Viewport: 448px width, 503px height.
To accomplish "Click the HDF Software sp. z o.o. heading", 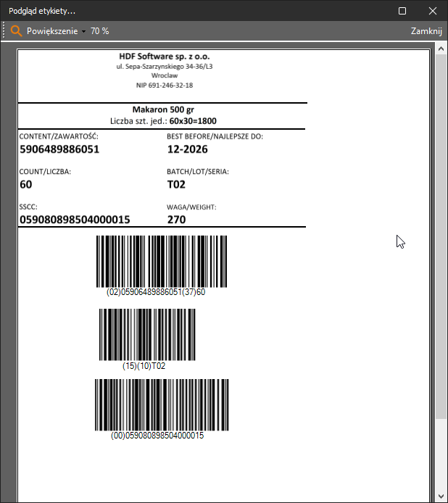I will coord(165,57).
